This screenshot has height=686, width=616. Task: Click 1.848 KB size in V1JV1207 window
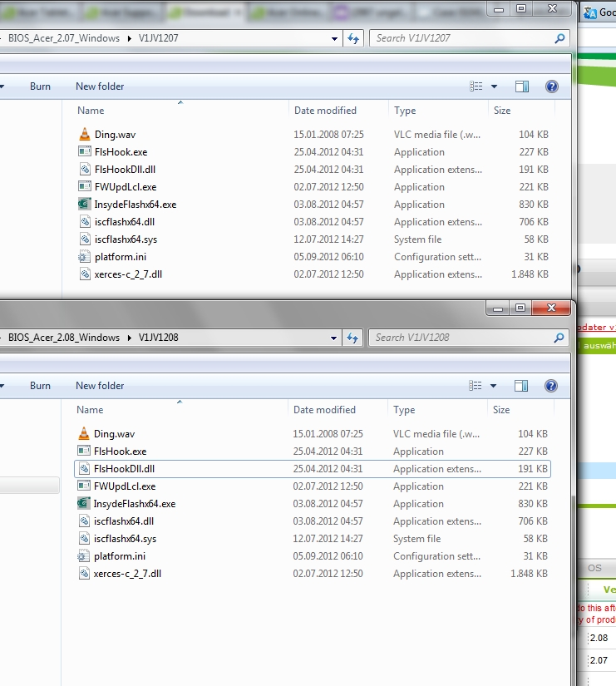tap(530, 274)
